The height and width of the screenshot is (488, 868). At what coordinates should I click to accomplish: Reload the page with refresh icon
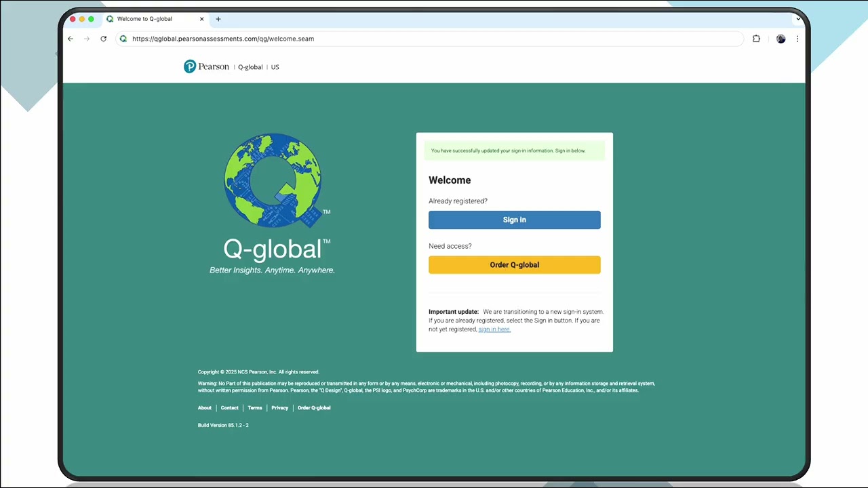point(104,39)
